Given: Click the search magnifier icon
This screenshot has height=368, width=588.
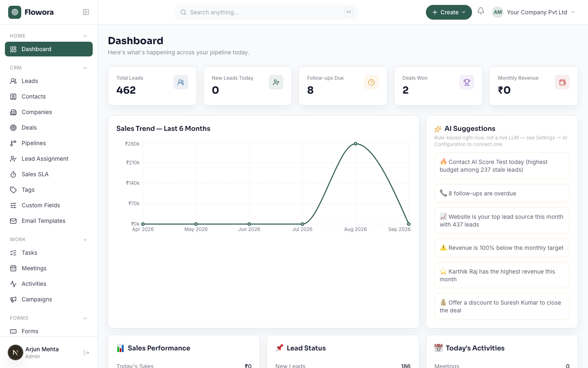Looking at the screenshot, I should point(183,12).
